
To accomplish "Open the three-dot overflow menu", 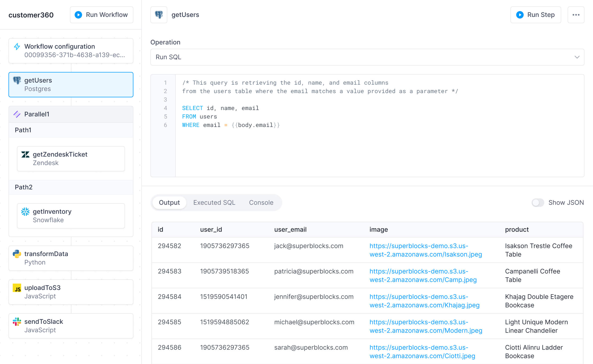I will pos(576,15).
